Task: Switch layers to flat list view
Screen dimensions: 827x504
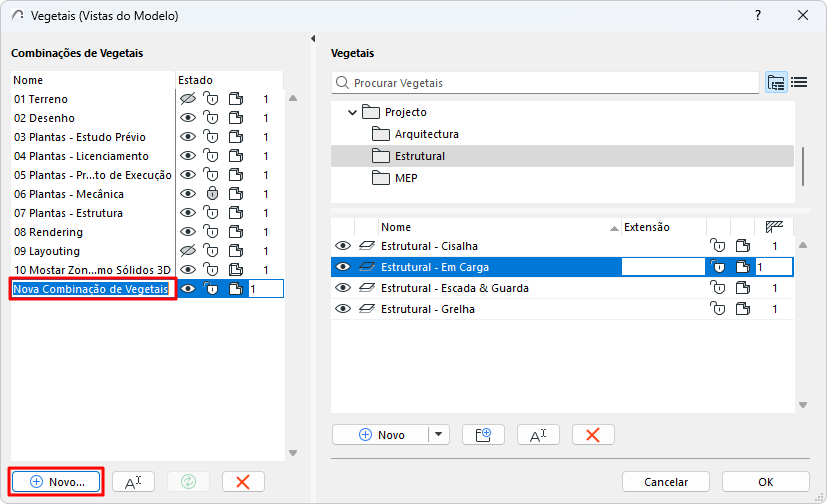Action: tap(799, 83)
